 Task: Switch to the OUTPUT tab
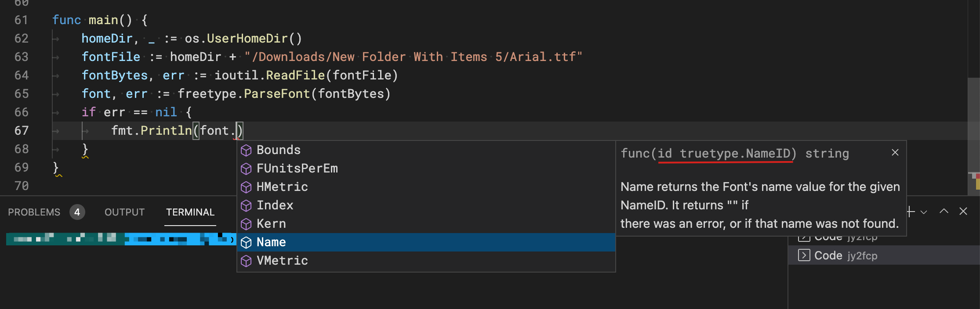pos(124,212)
